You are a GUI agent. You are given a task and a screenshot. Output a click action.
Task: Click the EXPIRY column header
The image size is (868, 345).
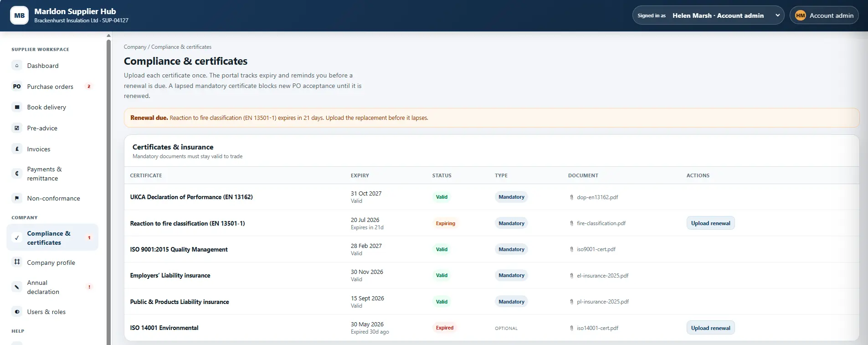click(360, 175)
